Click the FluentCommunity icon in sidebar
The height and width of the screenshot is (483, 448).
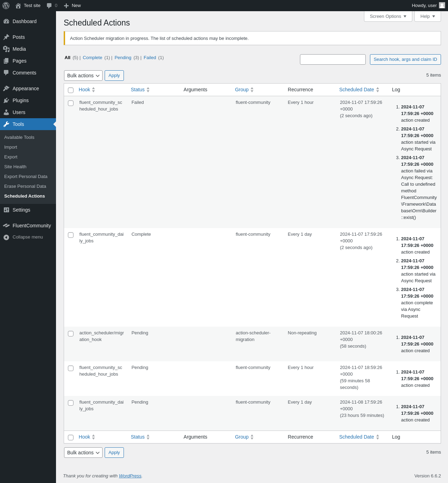pyautogui.click(x=6, y=226)
